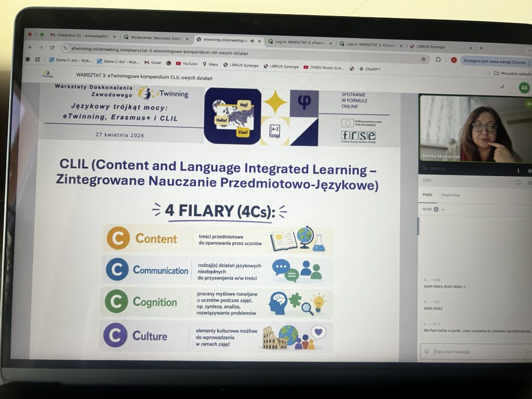532x399 pixels.
Task: Open the ChatGPT bookmark
Action: (370, 69)
